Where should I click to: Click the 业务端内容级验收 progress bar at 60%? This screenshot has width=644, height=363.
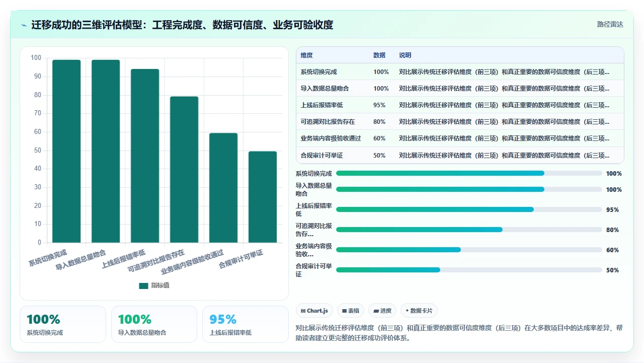pyautogui.click(x=469, y=250)
